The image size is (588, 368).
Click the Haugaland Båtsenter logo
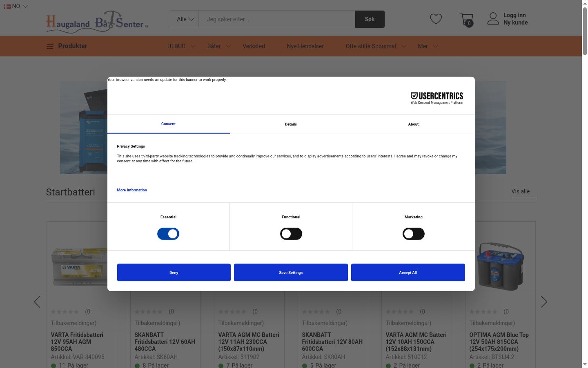pyautogui.click(x=97, y=21)
